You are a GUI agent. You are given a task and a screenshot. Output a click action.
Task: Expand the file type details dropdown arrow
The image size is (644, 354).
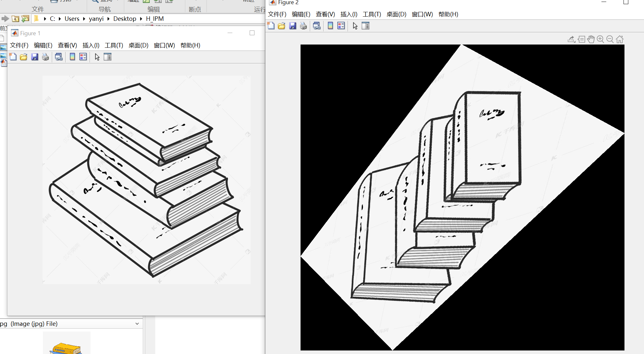[137, 324]
